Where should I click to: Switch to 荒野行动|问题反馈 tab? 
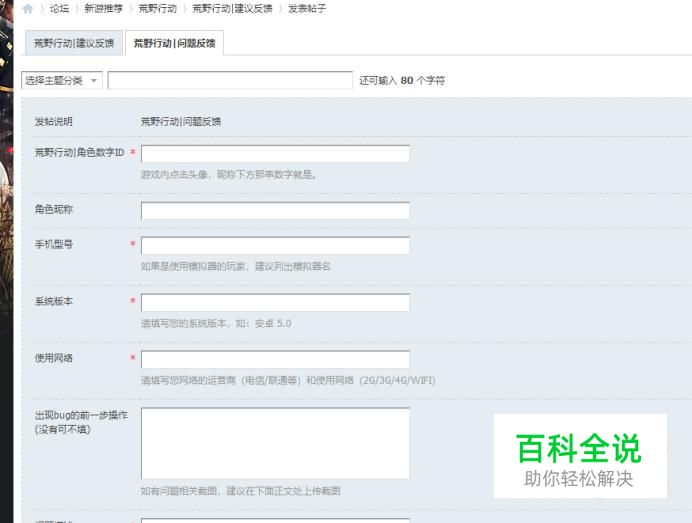click(174, 43)
